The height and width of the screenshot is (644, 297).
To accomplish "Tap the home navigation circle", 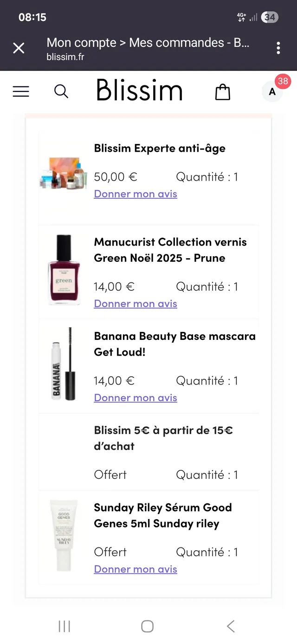I will coord(147,626).
